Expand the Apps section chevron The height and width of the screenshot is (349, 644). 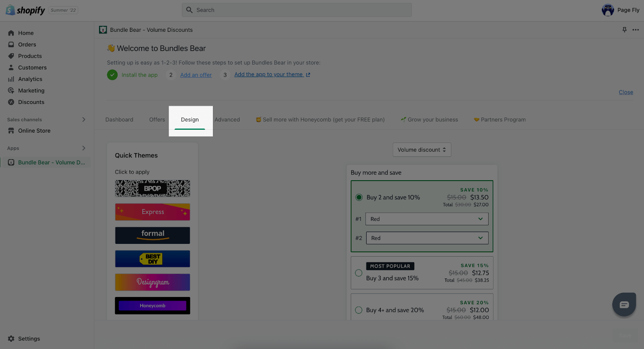coord(84,148)
